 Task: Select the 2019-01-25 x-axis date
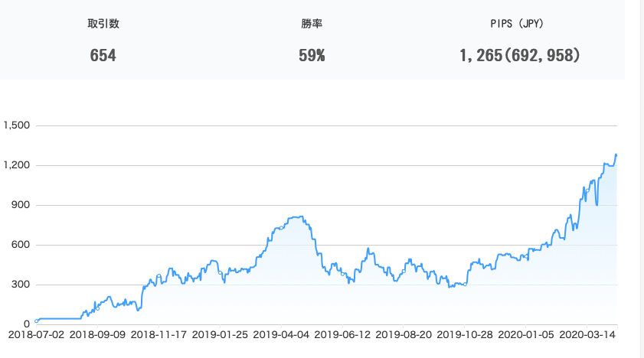[220, 334]
